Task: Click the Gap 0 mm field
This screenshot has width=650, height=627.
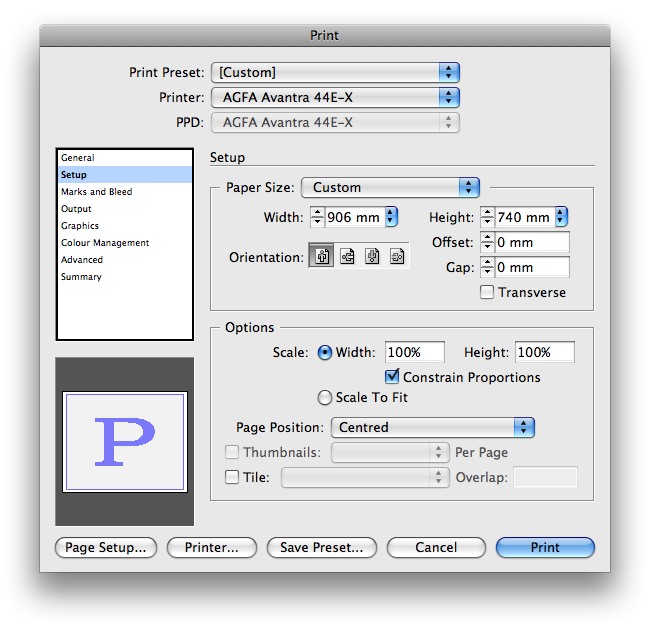Action: [532, 267]
